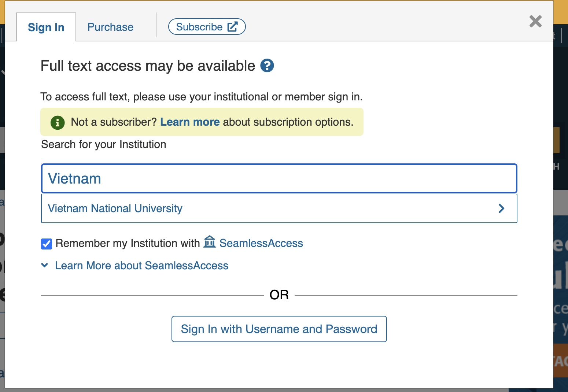Click the Search for your Institution label
Image resolution: width=568 pixels, height=392 pixels.
(104, 144)
